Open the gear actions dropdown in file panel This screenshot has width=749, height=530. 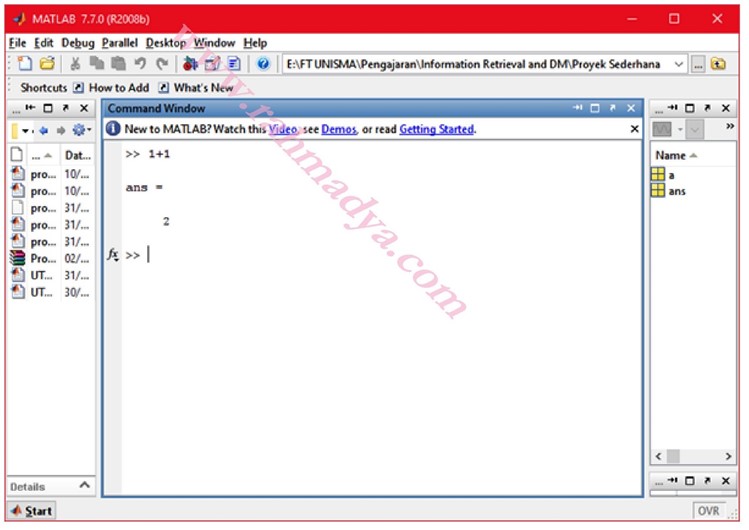click(x=80, y=130)
